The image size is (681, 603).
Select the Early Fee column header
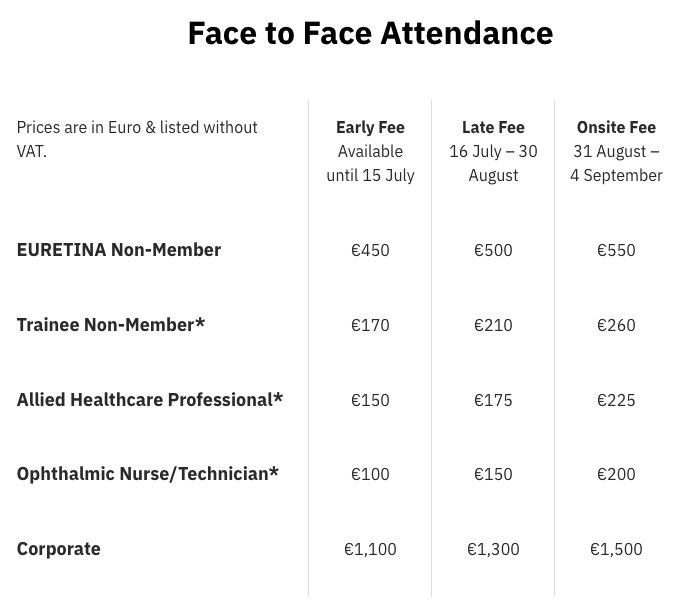[x=370, y=127]
